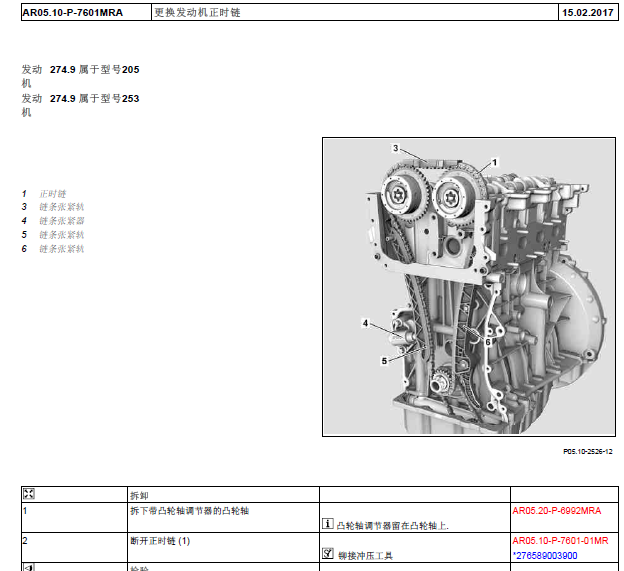Click callout number 1 in the engine figure
The height and width of the screenshot is (571, 624).
(494, 162)
